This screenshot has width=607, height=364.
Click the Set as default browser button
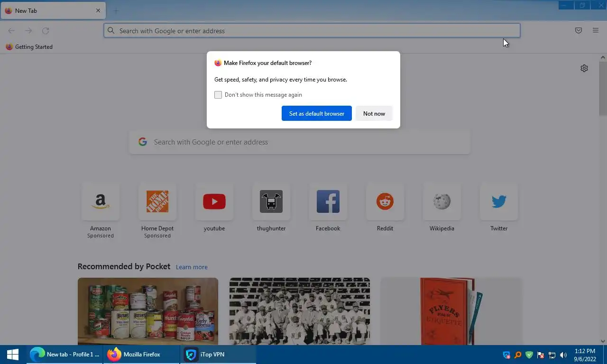[317, 113]
